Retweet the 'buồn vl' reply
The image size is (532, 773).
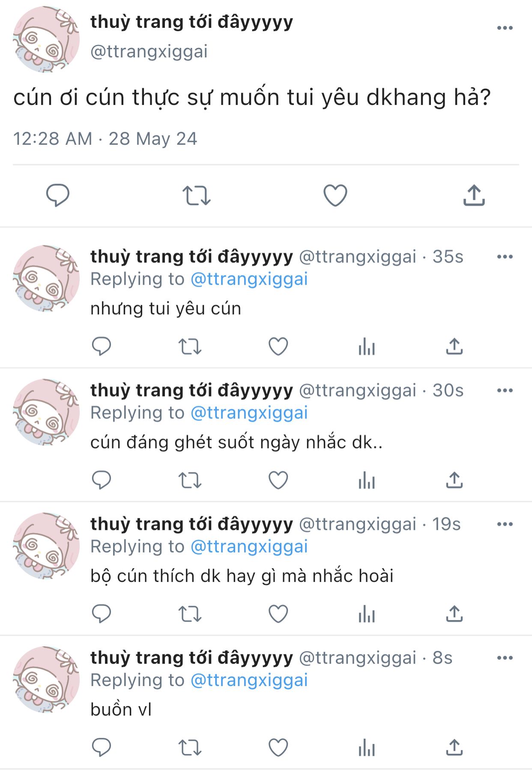coord(190,748)
